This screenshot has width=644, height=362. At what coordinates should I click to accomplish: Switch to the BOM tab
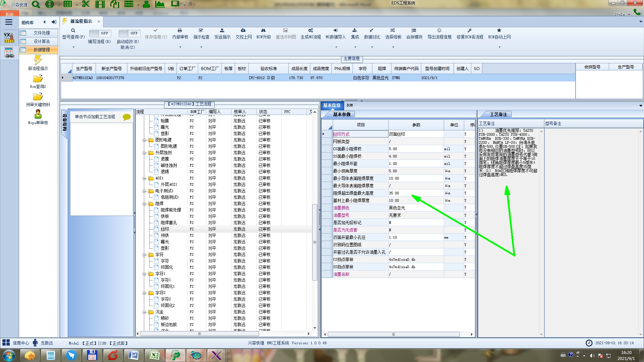coord(350,105)
